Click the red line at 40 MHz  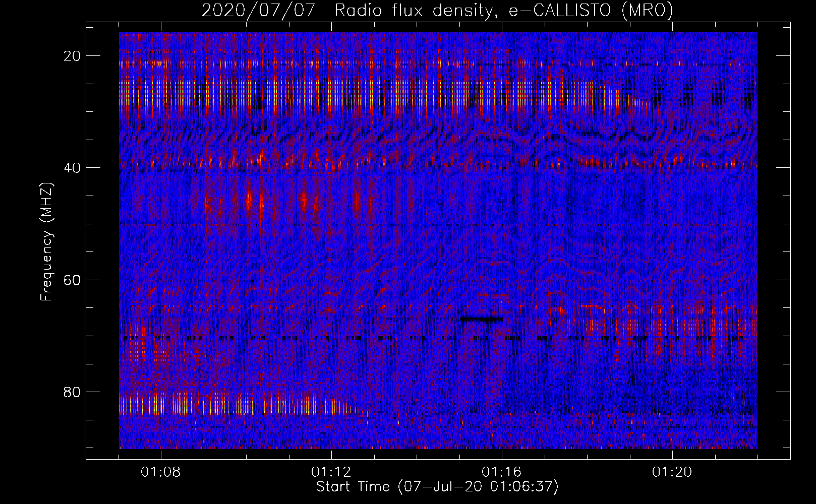click(438, 164)
